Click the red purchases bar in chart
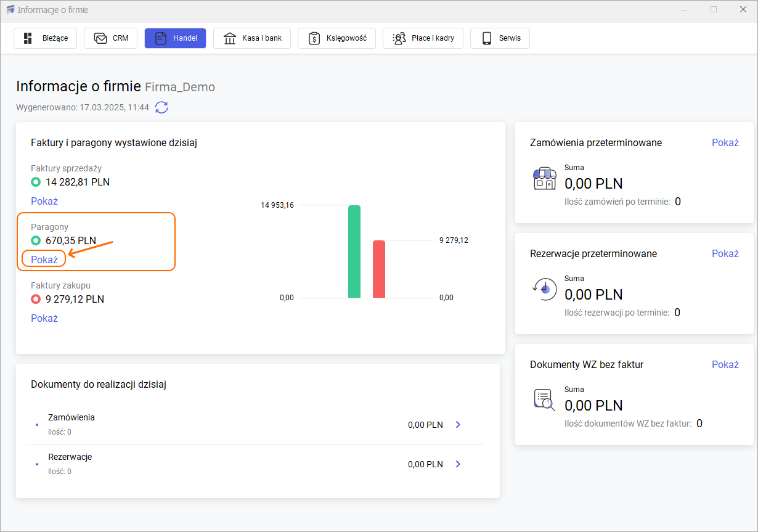758x532 pixels. 379,269
